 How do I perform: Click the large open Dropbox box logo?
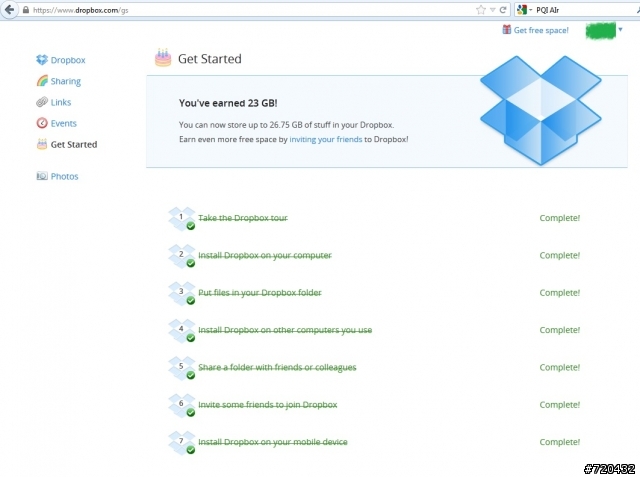tap(540, 110)
